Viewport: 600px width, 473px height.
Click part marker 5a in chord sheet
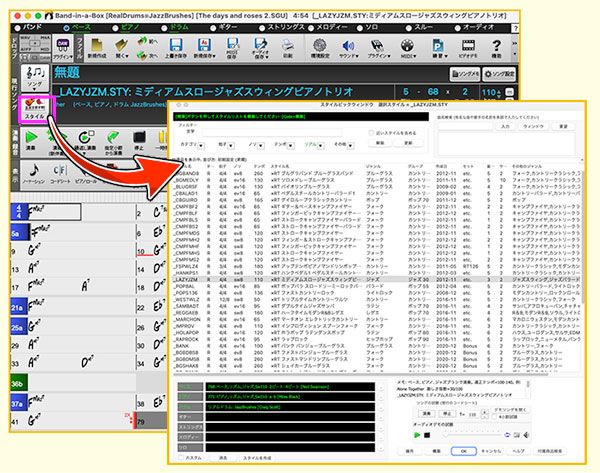(19, 233)
